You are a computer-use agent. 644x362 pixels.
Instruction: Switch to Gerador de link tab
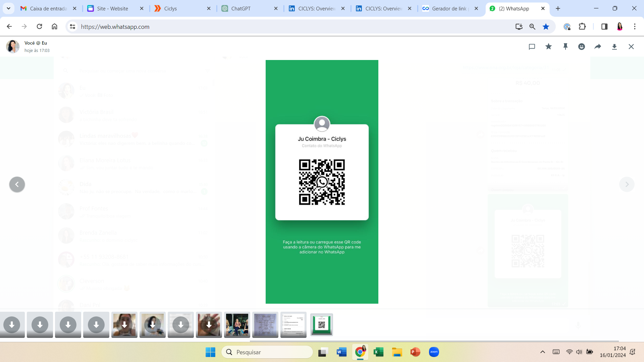pyautogui.click(x=449, y=8)
